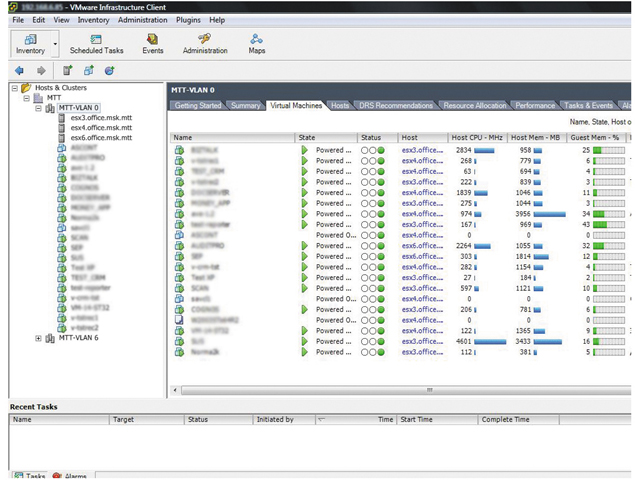
Task: Open the Inventory dropdown arrow
Action: [x=55, y=44]
